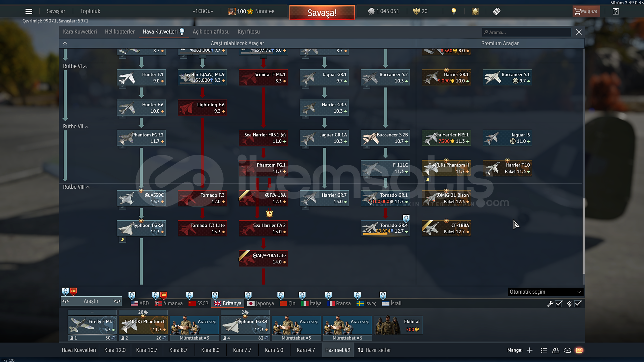Select the JAS39C aircraft card
Viewport: 644px width, 362px height.
(141, 198)
